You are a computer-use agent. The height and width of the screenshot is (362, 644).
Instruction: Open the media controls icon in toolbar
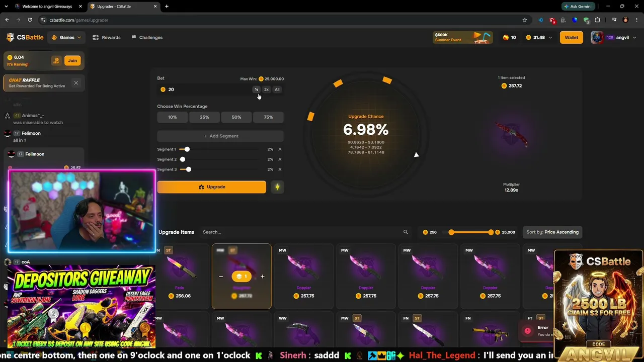pos(614,20)
